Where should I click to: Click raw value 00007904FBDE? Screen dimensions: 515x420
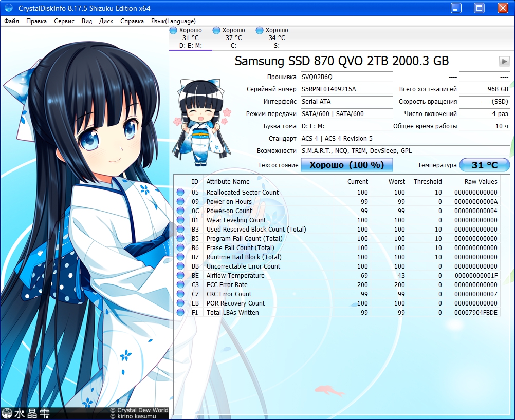(x=476, y=312)
